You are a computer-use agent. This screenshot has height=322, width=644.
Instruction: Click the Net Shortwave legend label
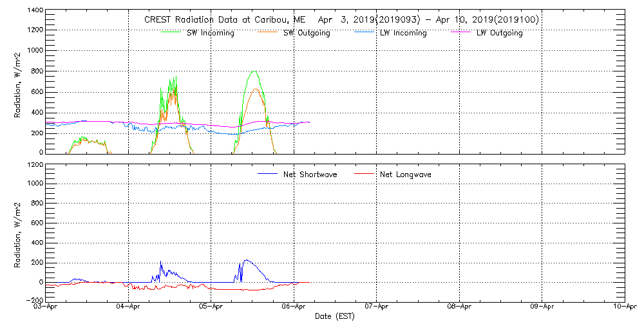click(310, 175)
